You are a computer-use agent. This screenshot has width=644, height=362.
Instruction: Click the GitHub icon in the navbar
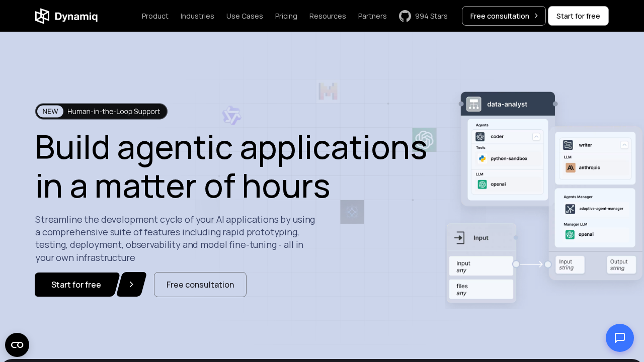tap(405, 16)
